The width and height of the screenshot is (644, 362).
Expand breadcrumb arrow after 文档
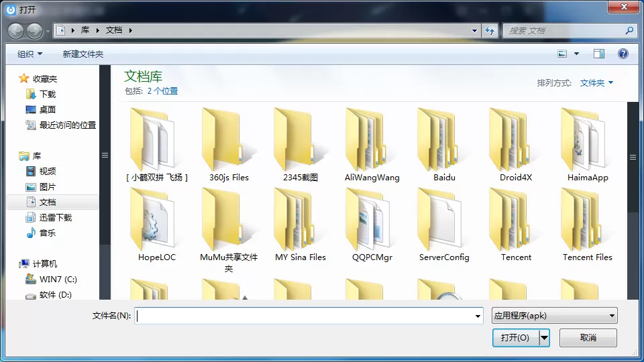(131, 30)
